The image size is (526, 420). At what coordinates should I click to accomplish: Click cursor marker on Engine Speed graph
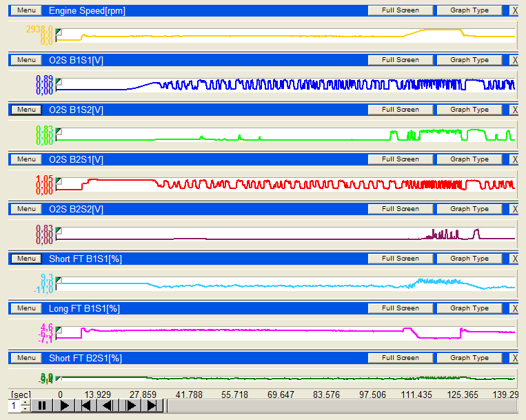(x=59, y=31)
